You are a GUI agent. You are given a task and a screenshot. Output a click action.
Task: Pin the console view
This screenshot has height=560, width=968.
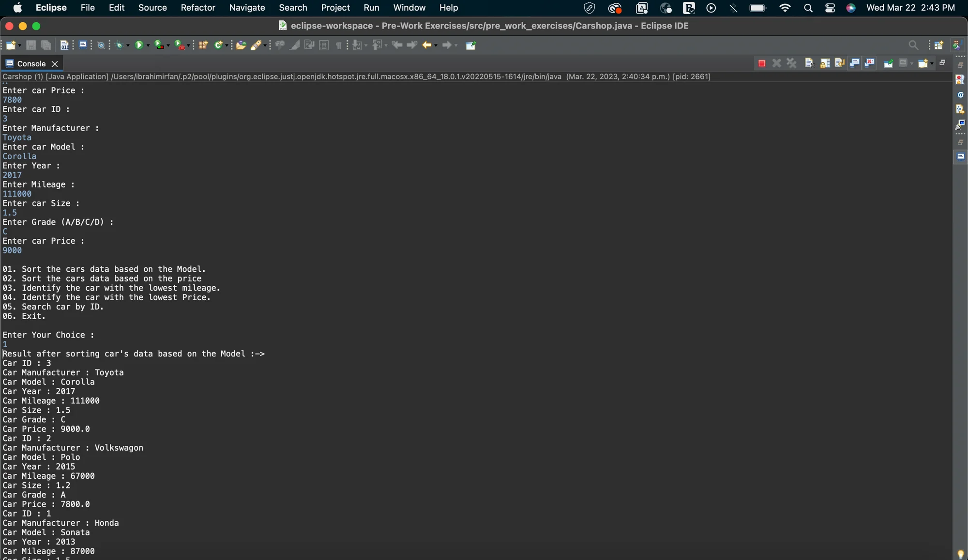[x=888, y=63]
